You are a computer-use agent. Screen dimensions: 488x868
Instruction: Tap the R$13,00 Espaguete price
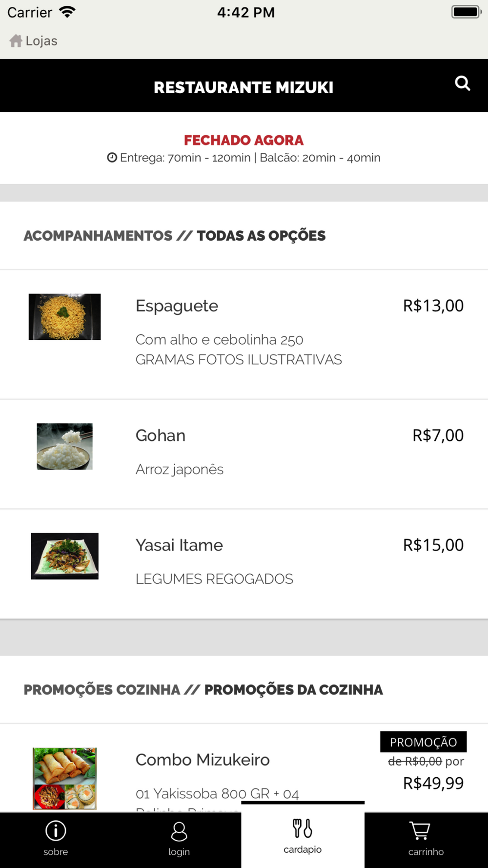(433, 306)
